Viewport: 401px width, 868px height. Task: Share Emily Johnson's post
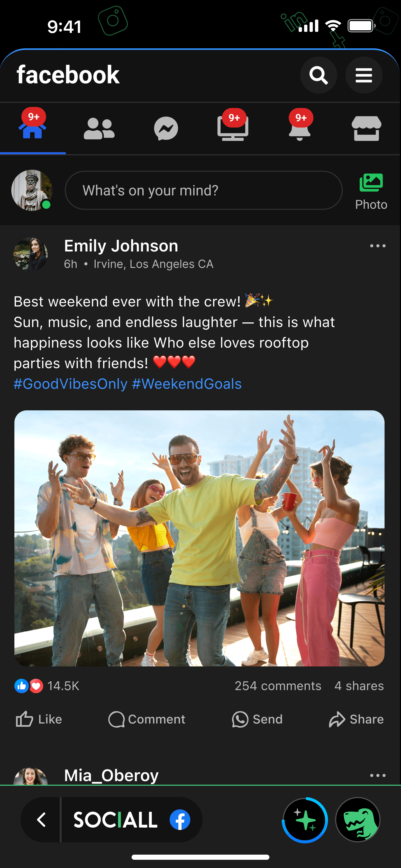tap(356, 719)
